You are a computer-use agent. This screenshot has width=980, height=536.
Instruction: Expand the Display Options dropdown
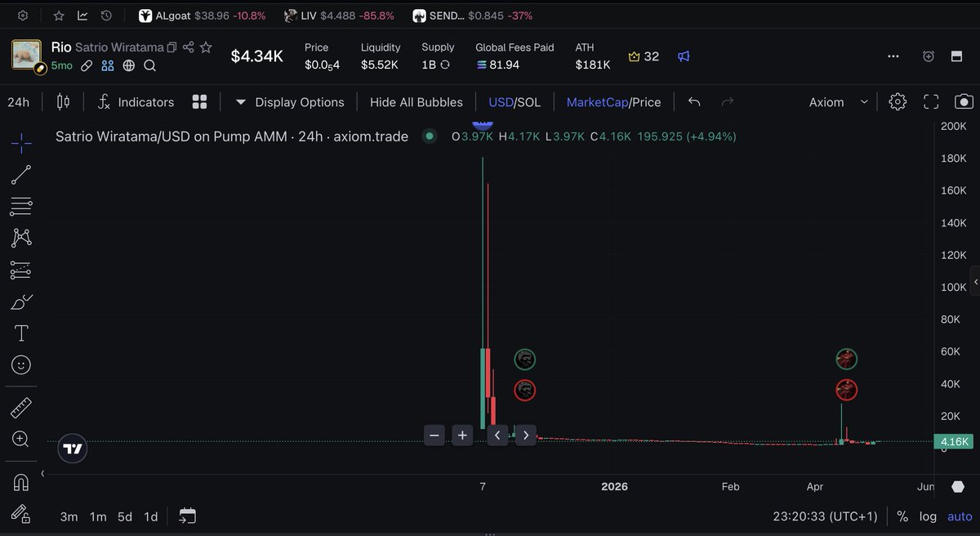click(x=290, y=102)
